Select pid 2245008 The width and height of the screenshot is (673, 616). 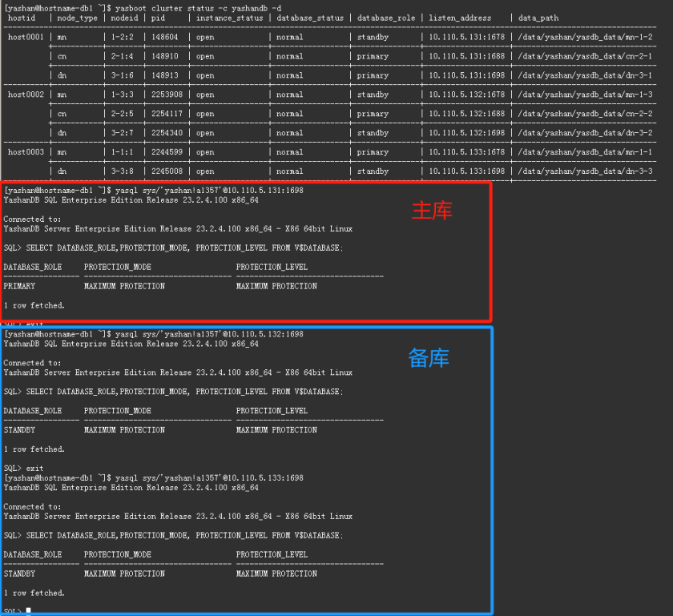(x=167, y=171)
